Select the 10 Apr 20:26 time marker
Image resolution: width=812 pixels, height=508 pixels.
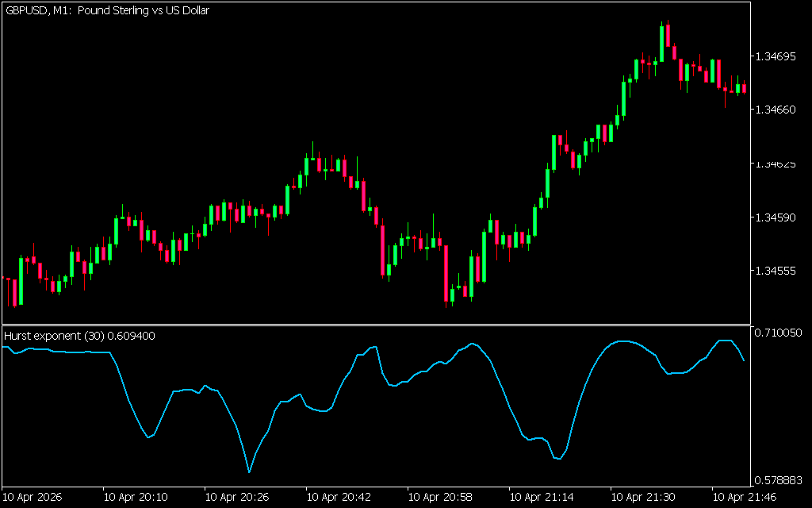237,498
